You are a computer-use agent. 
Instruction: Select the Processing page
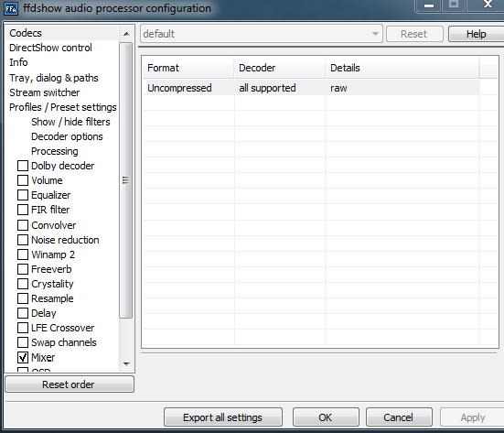pyautogui.click(x=55, y=151)
